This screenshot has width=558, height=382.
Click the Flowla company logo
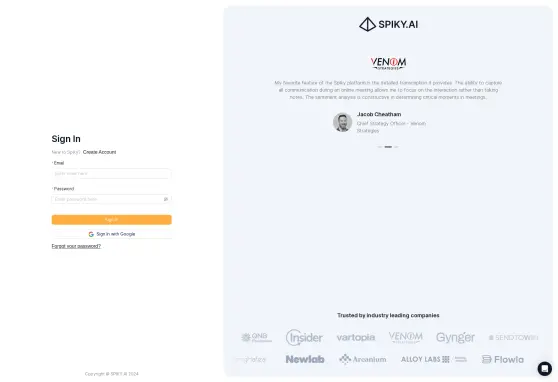(502, 359)
